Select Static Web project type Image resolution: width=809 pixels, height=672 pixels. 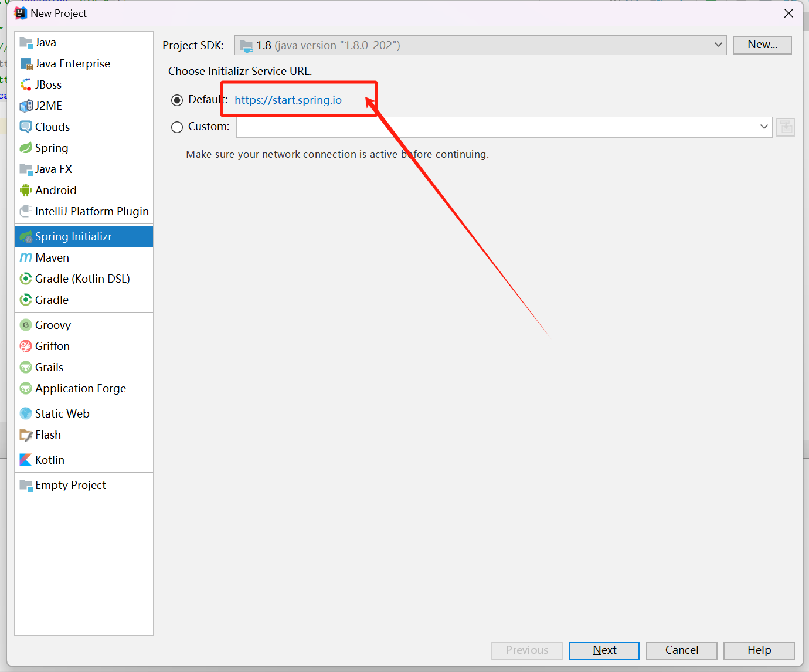(x=84, y=413)
